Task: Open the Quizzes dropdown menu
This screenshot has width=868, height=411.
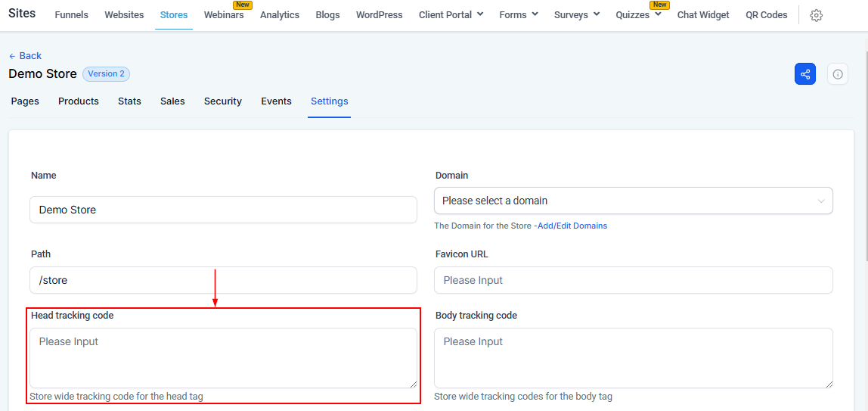Action: click(638, 15)
